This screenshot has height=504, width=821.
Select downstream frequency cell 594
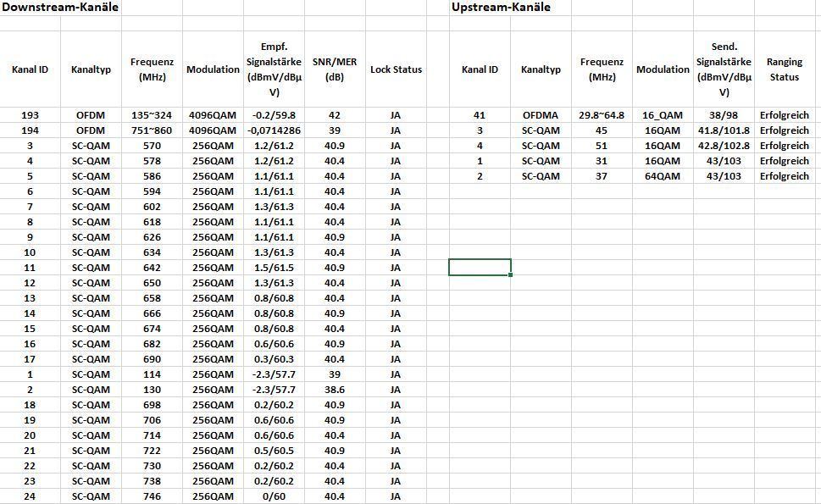coord(152,191)
